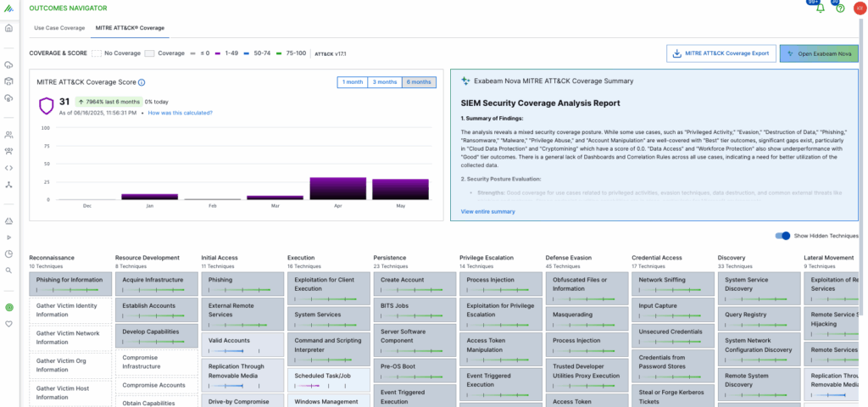Click the purple shield score icon
Image resolution: width=868 pixels, height=407 pixels.
click(46, 105)
